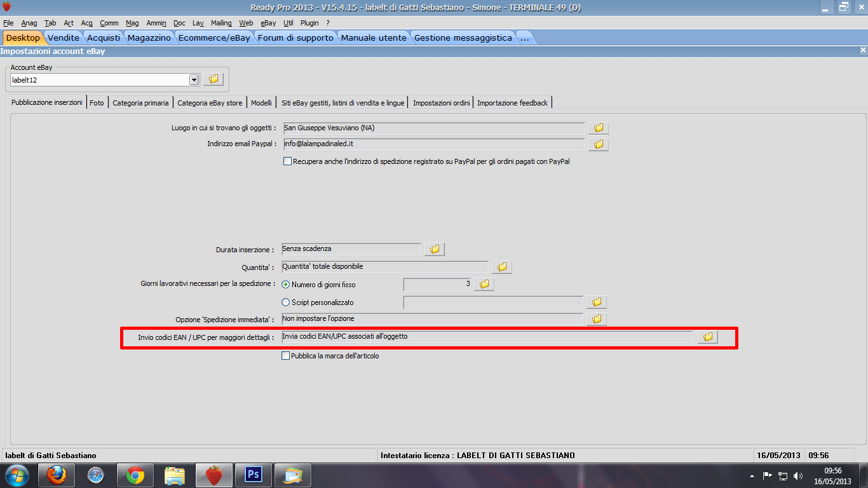Open the Anag menu
This screenshot has height=488, width=868.
[x=29, y=23]
